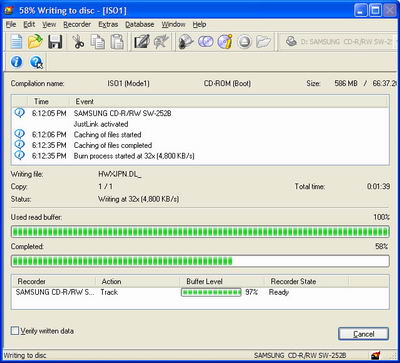Maximize the Nero window
400x363 pixels.
(x=375, y=11)
